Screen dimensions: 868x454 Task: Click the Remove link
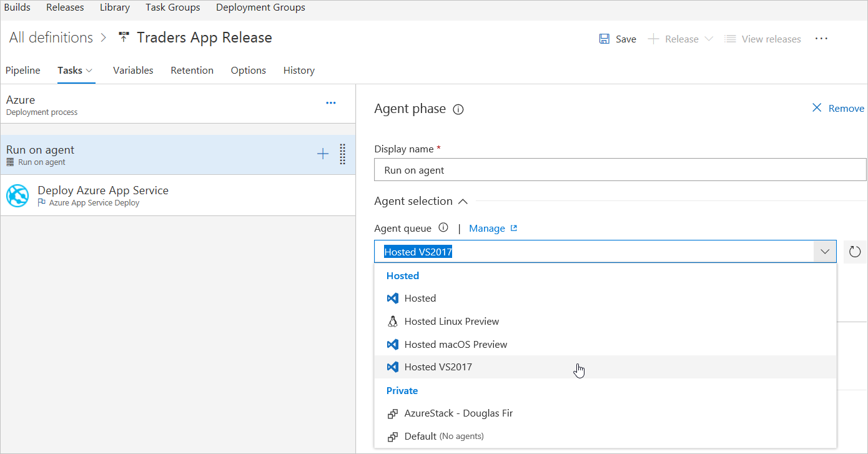coord(846,108)
